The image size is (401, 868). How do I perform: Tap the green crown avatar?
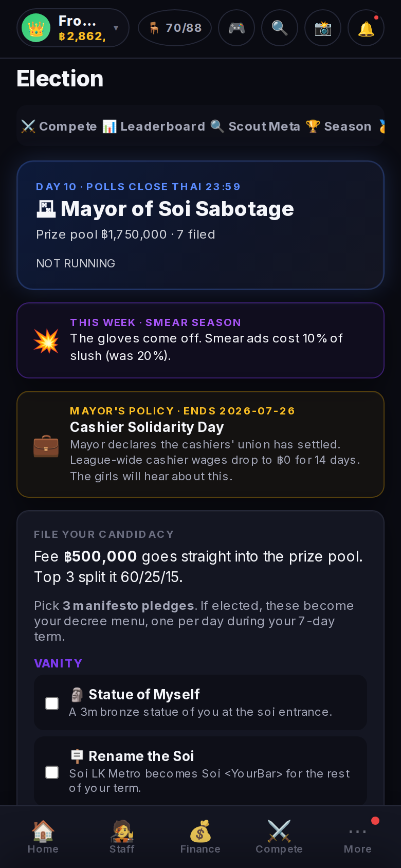tap(36, 28)
